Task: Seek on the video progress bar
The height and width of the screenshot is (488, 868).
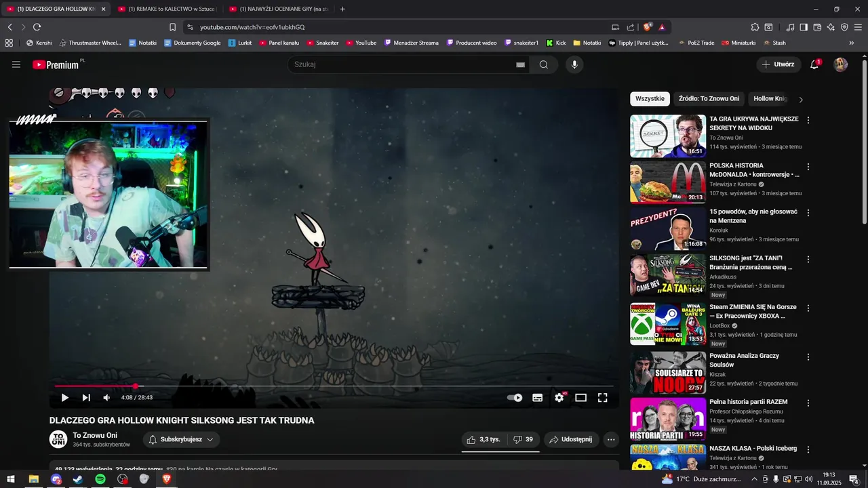Action: (334, 386)
